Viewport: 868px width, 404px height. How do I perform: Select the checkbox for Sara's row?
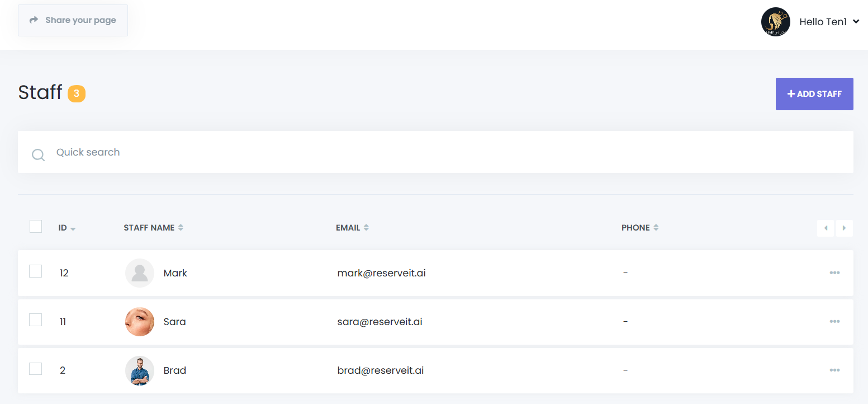pos(36,320)
